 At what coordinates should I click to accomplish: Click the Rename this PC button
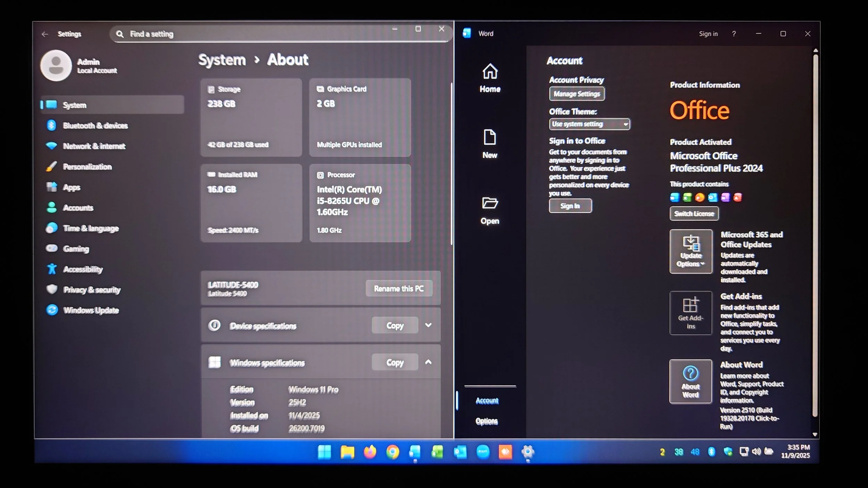tap(399, 288)
